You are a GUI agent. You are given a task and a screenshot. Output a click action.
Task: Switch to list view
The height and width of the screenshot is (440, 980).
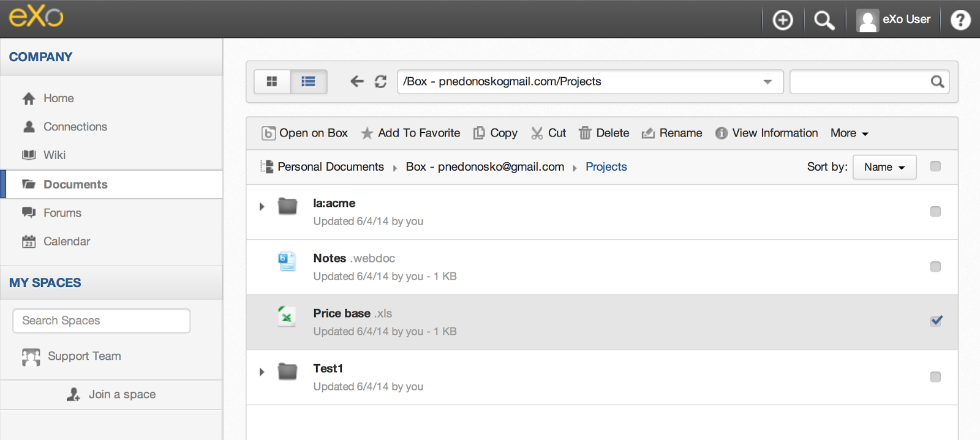[309, 81]
